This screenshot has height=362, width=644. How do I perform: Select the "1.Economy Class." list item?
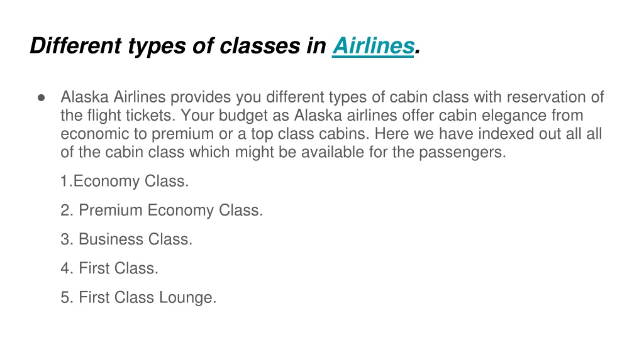[125, 182]
